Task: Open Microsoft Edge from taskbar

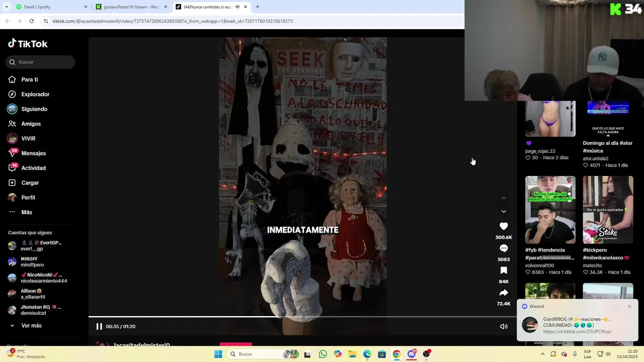Action: (367, 354)
